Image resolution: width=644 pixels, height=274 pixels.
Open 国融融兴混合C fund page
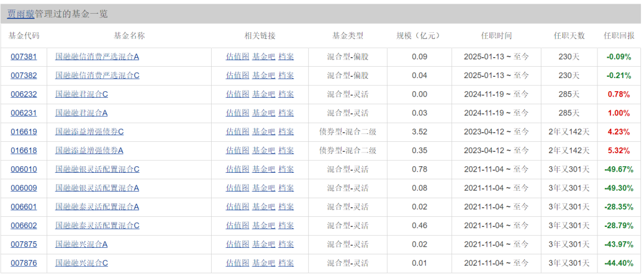point(81,263)
